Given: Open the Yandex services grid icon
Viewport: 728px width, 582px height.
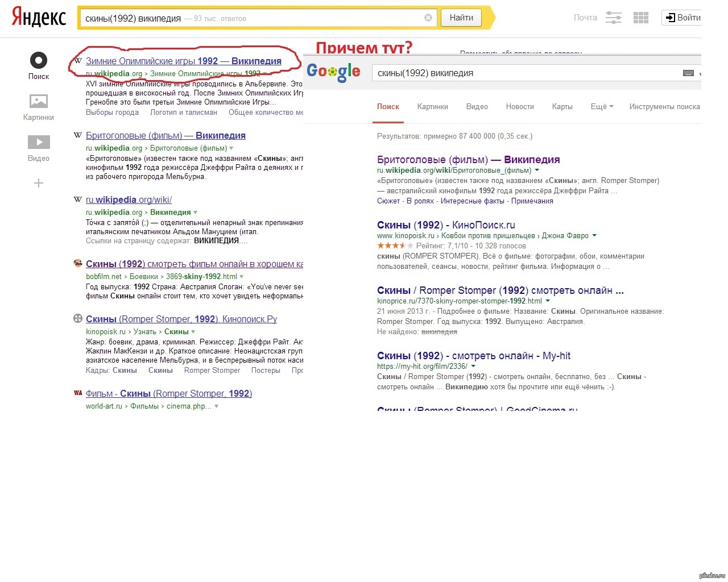Looking at the screenshot, I should click(x=641, y=18).
